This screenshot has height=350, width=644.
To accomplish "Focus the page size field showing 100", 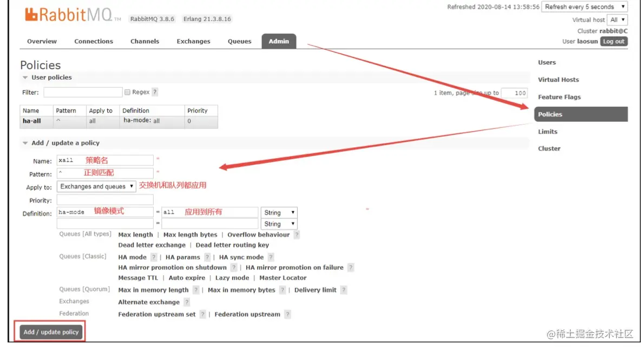I will [514, 93].
